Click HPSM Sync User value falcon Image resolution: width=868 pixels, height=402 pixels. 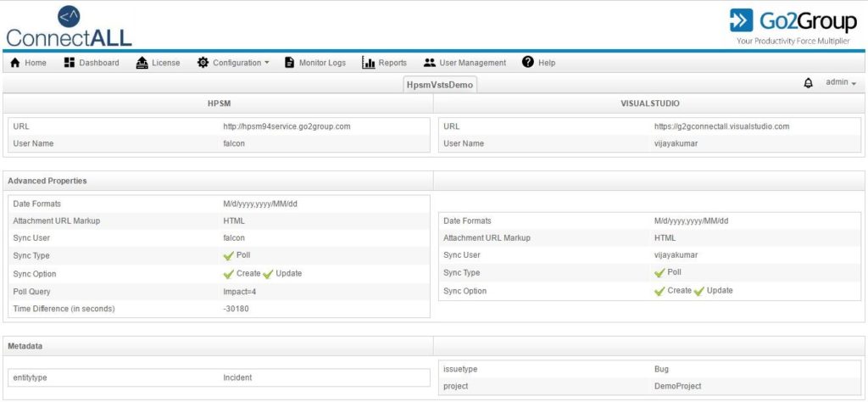pyautogui.click(x=234, y=238)
